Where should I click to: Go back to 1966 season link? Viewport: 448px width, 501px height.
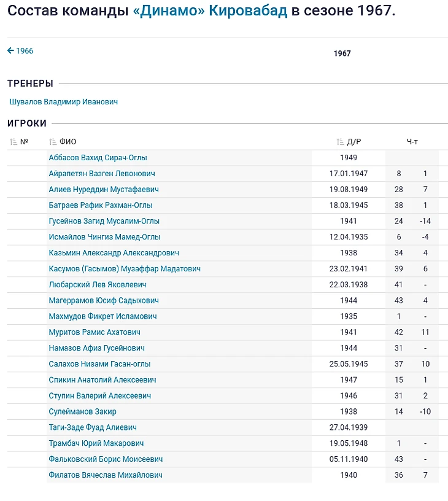tap(20, 51)
